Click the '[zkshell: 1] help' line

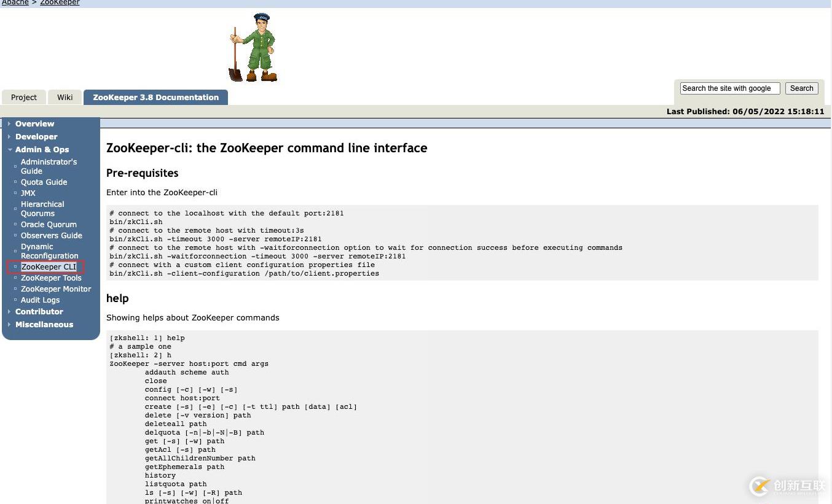(147, 338)
